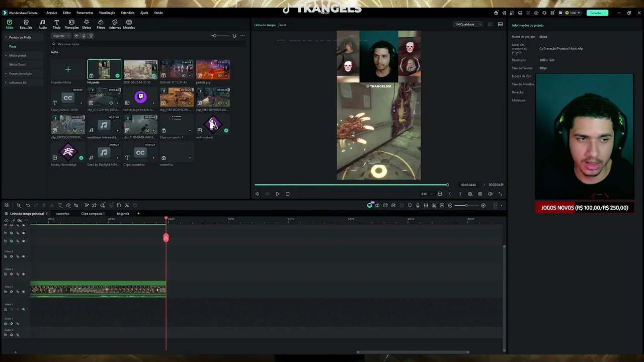
Task: Select the timeline text tool icon
Action: tap(59, 205)
